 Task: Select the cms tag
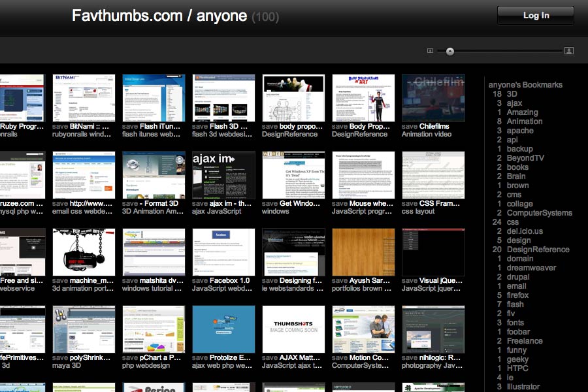(x=514, y=195)
